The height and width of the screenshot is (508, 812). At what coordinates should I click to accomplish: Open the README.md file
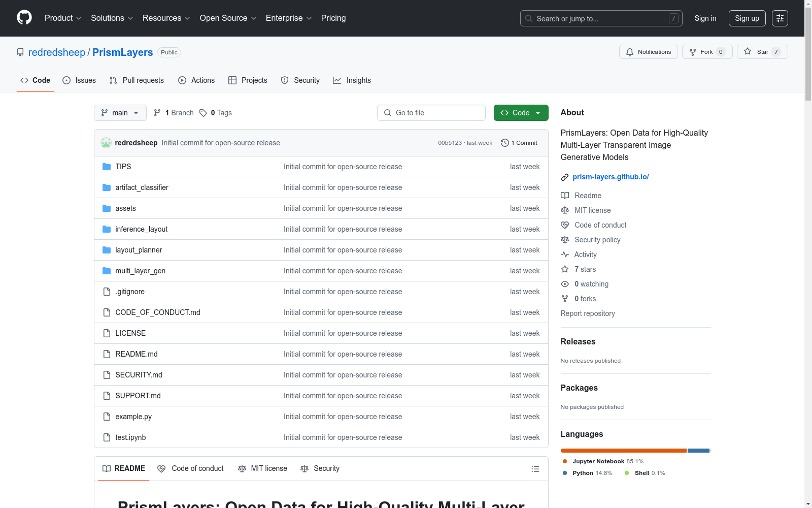[137, 354]
